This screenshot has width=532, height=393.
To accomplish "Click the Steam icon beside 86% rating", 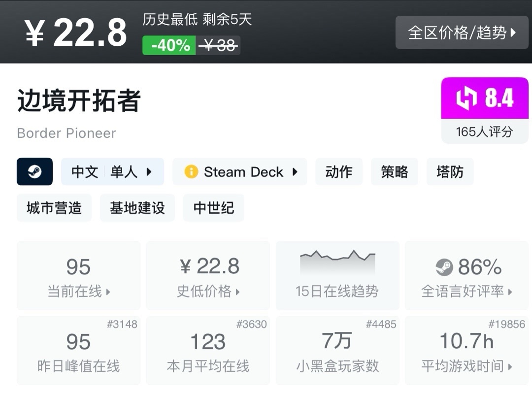I will (x=444, y=267).
